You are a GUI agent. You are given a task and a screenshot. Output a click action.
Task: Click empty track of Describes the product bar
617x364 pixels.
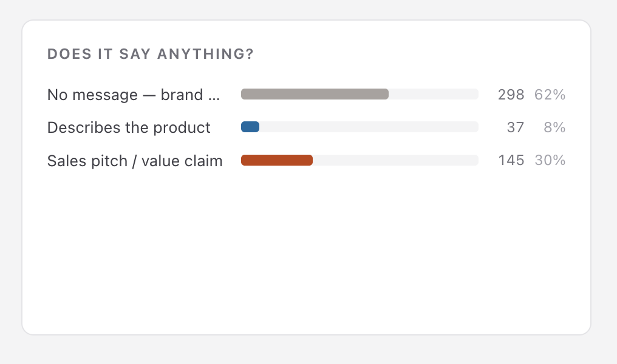[369, 127]
